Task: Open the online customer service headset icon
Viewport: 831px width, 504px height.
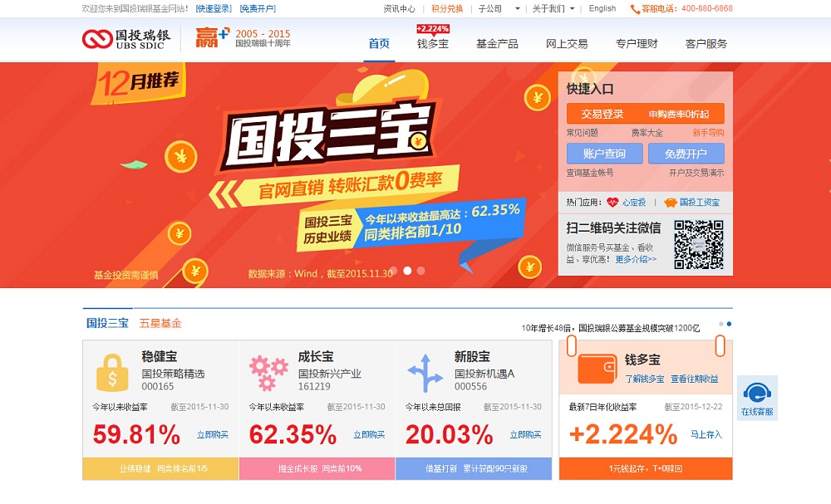Action: 757,394
